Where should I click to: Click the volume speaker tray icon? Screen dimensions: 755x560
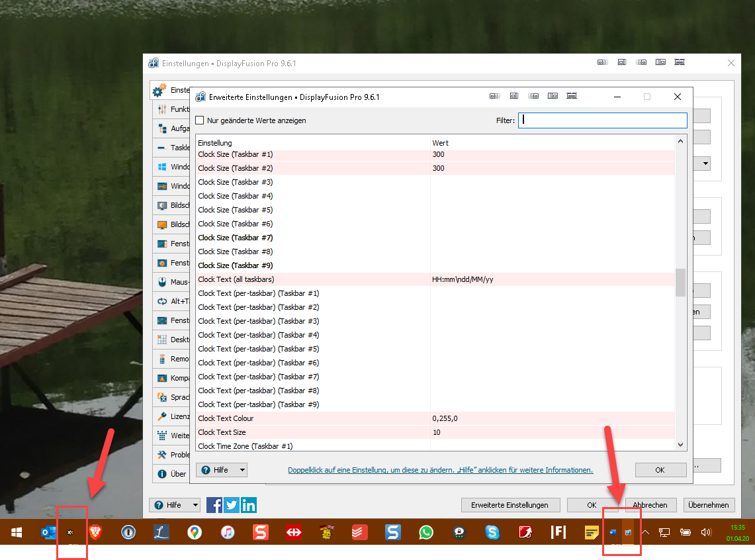coord(705,532)
